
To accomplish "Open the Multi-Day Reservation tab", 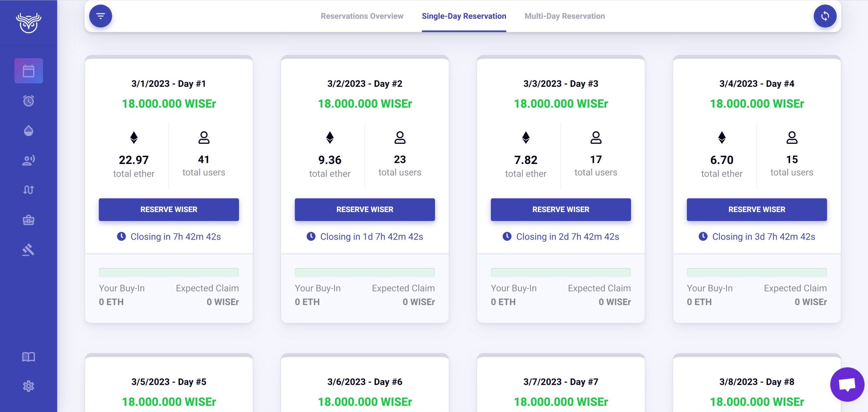I will (x=565, y=16).
